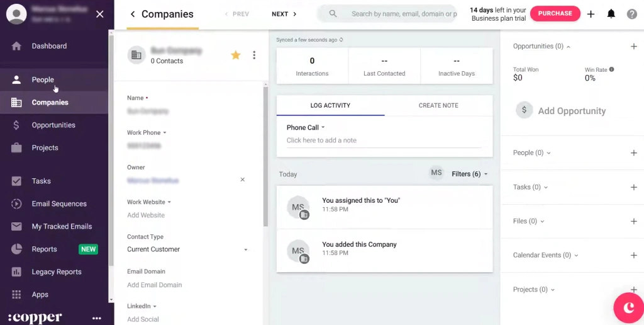Click Add Opportunity

pos(561,111)
